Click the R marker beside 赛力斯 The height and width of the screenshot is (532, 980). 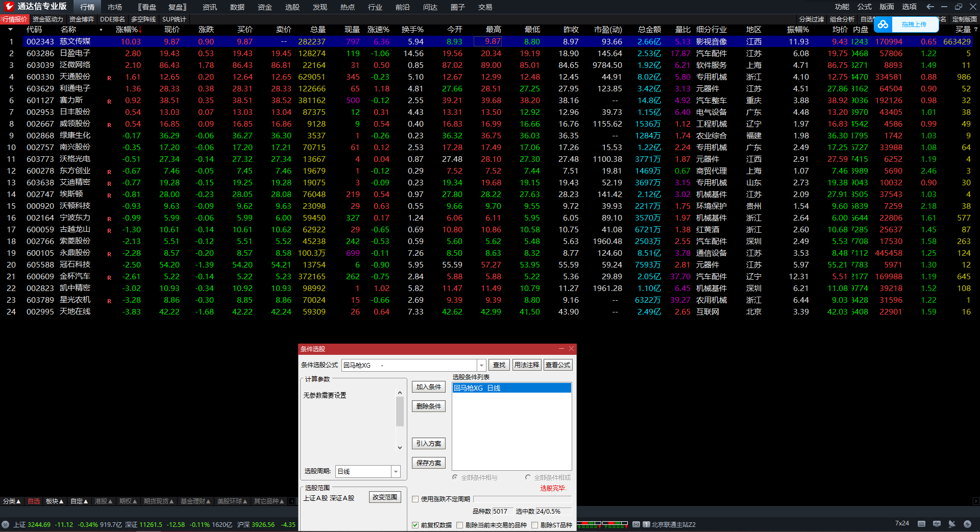coord(109,102)
